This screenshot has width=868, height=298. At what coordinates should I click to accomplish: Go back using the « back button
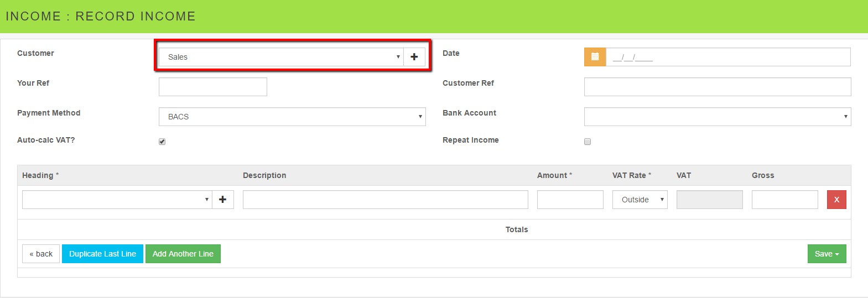click(41, 254)
